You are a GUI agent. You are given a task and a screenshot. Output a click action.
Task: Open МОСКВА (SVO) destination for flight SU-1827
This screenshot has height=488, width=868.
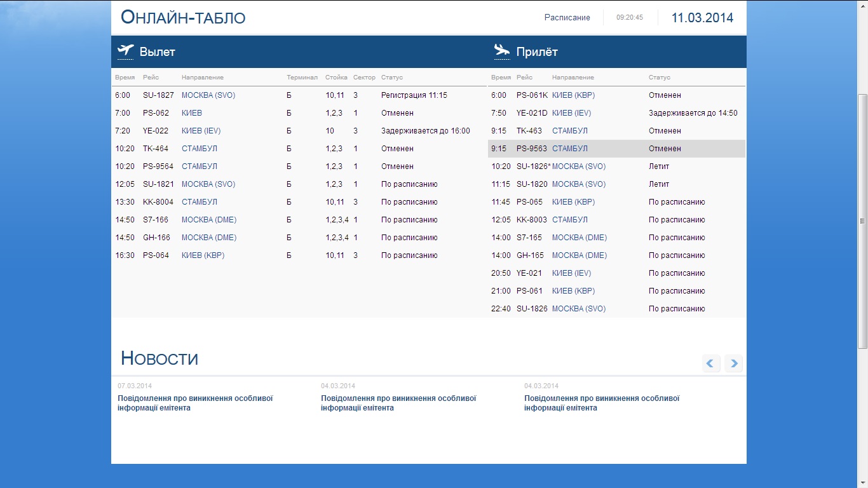pos(208,95)
